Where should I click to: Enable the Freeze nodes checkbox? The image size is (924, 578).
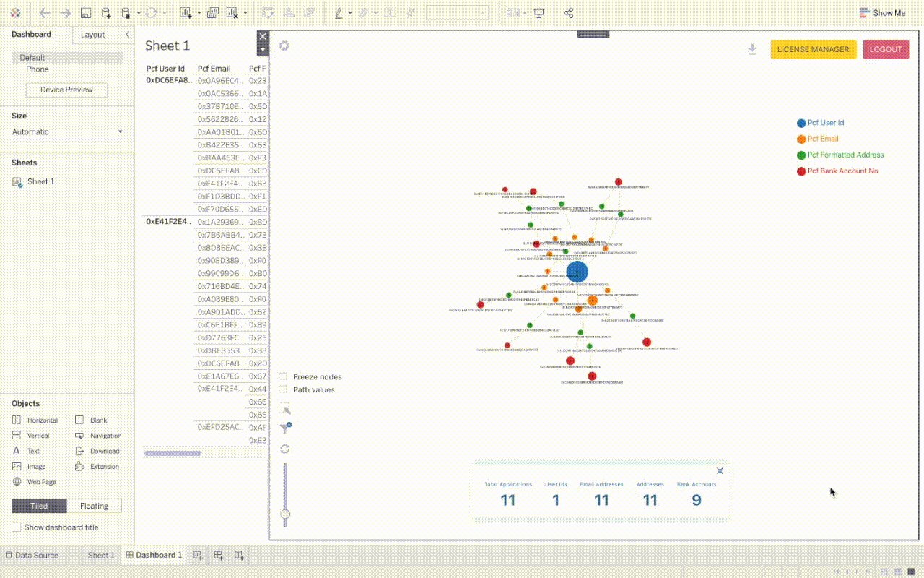pos(283,376)
